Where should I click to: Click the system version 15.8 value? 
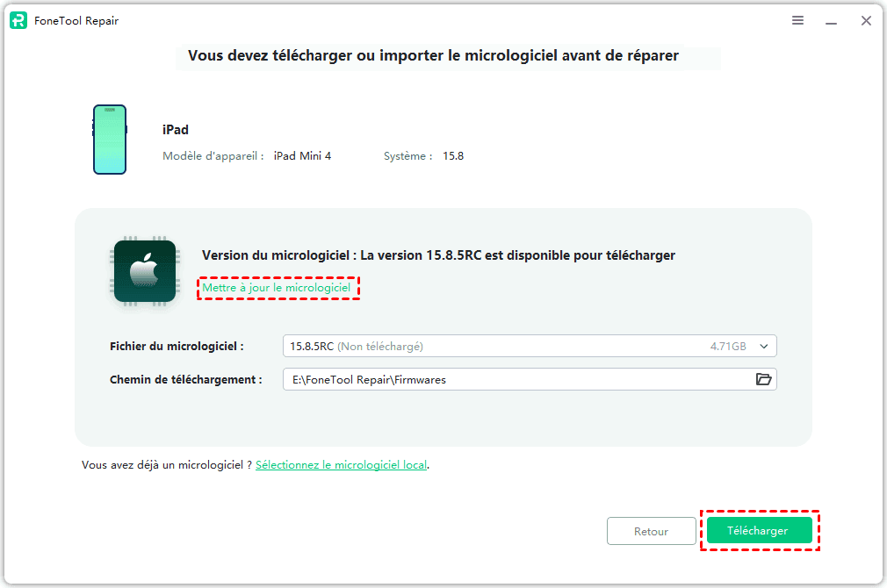[x=453, y=156]
